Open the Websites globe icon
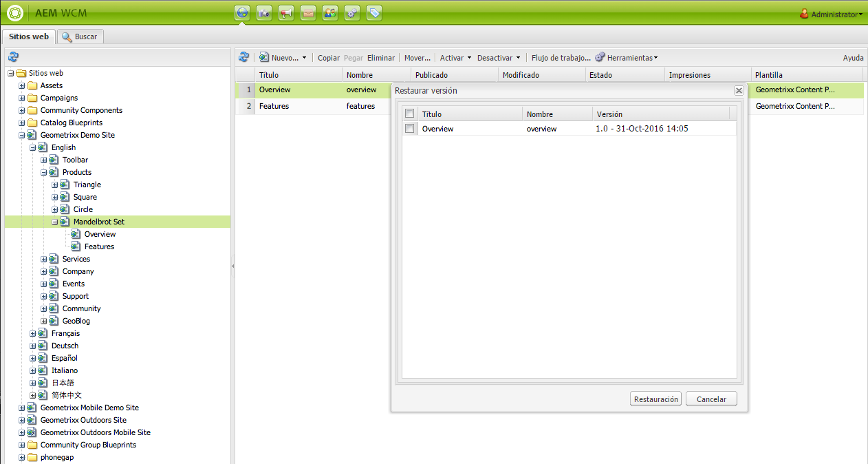Screen dimensions: 868x464 242,13
